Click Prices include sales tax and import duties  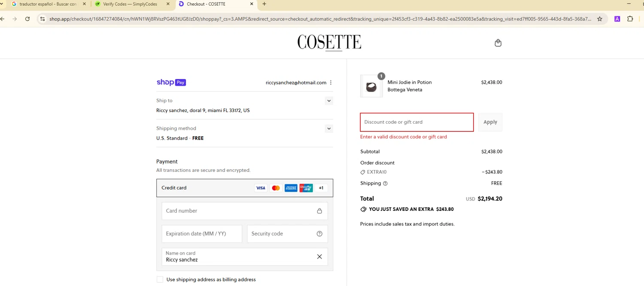point(407,224)
